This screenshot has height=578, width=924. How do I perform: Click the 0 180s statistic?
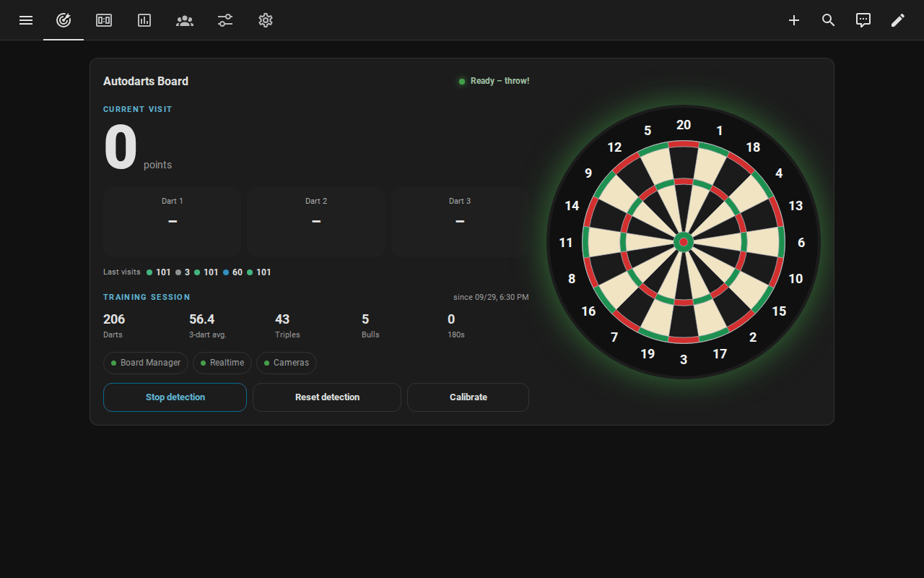point(456,326)
